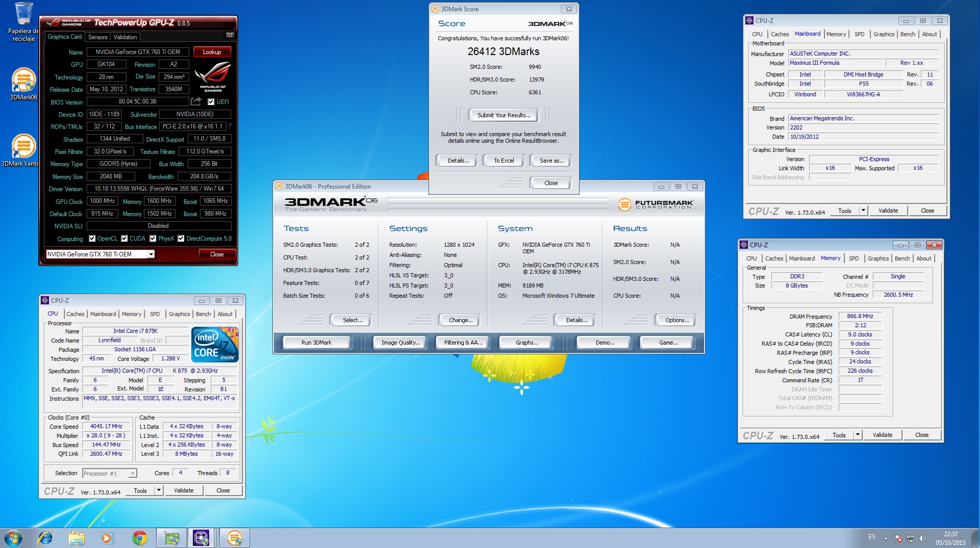Click the Filtering & AA button
Screen dimensions: 980x548
pyautogui.click(x=463, y=343)
